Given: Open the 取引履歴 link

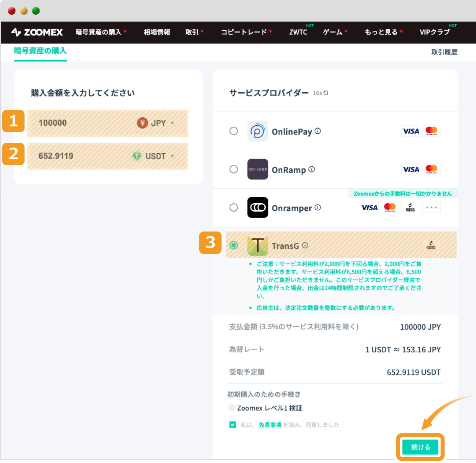Looking at the screenshot, I should pos(444,52).
